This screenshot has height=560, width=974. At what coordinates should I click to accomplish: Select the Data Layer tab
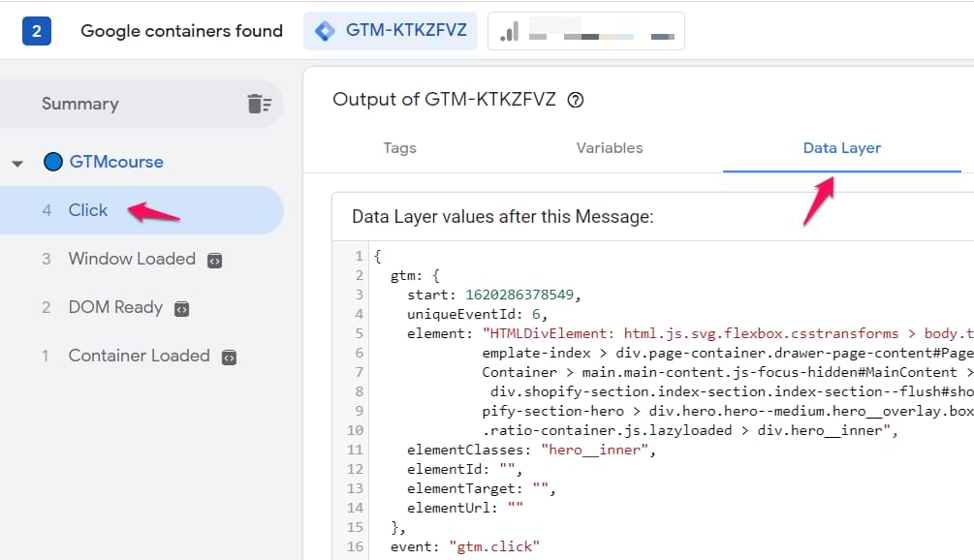(x=841, y=148)
